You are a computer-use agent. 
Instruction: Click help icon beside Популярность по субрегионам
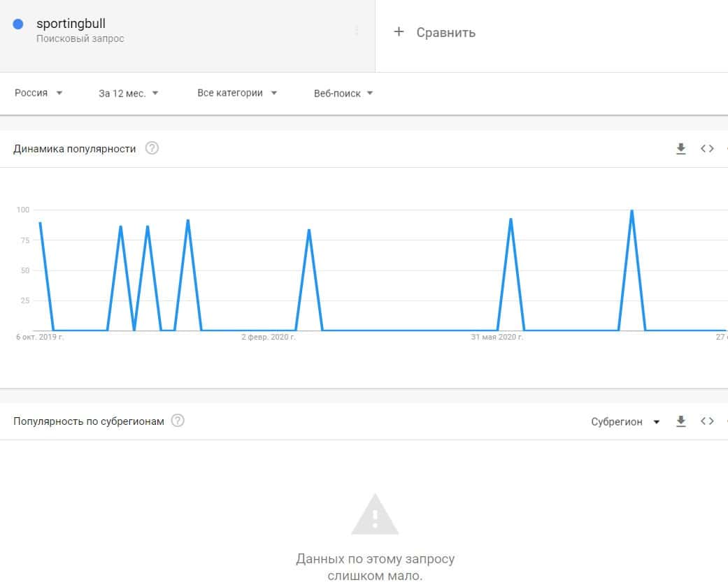point(178,421)
